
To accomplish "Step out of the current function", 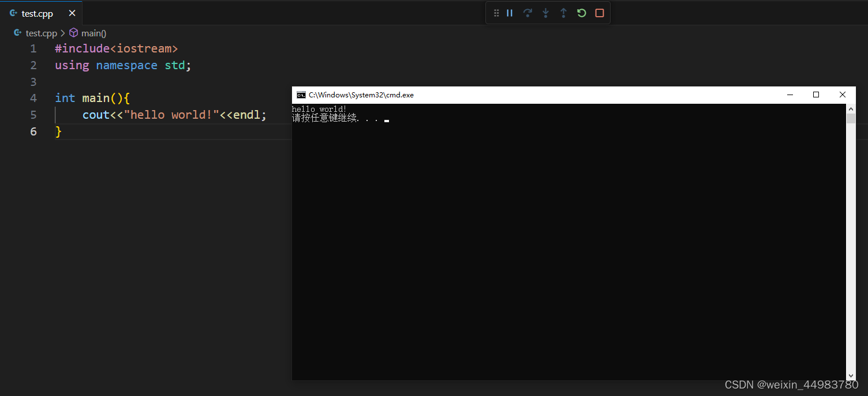I will [563, 13].
